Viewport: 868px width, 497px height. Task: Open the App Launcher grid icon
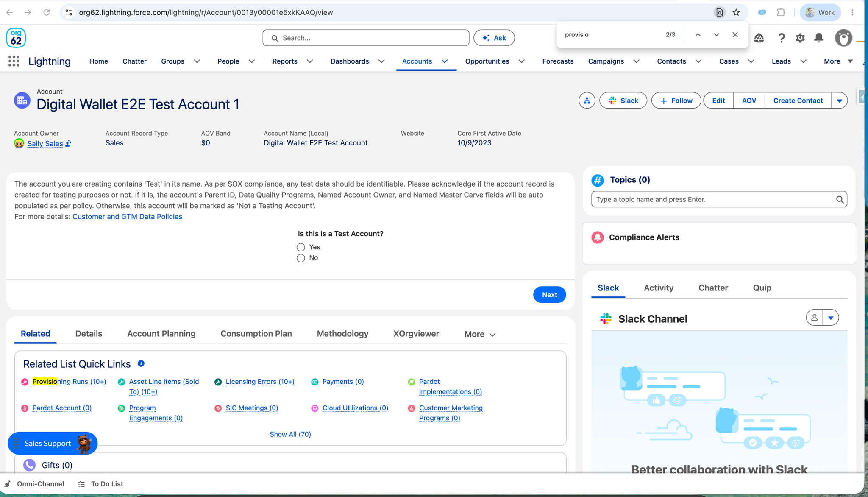(14, 61)
